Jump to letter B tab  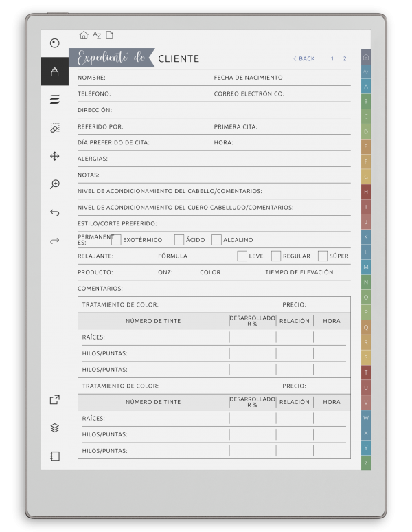click(x=366, y=102)
